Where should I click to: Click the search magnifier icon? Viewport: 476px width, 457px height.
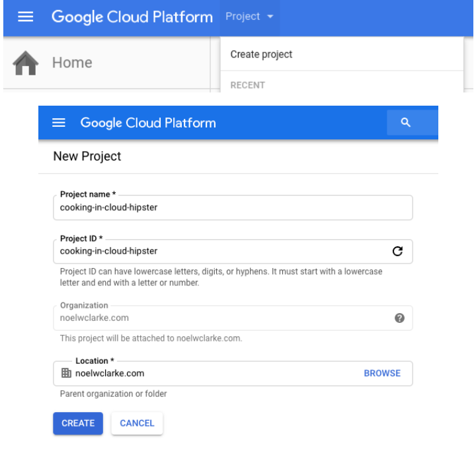tap(406, 123)
